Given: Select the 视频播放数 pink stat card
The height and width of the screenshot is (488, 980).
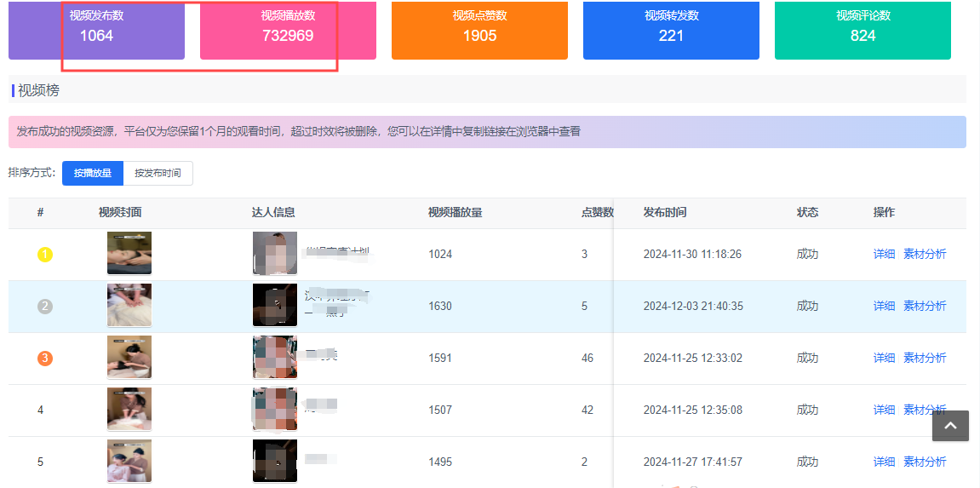Looking at the screenshot, I should click(x=288, y=30).
